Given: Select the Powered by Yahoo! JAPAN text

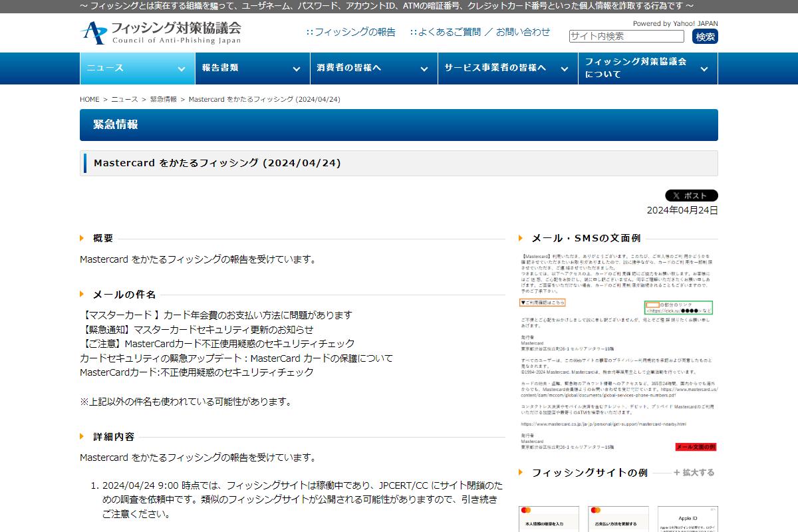Looking at the screenshot, I should [x=676, y=23].
